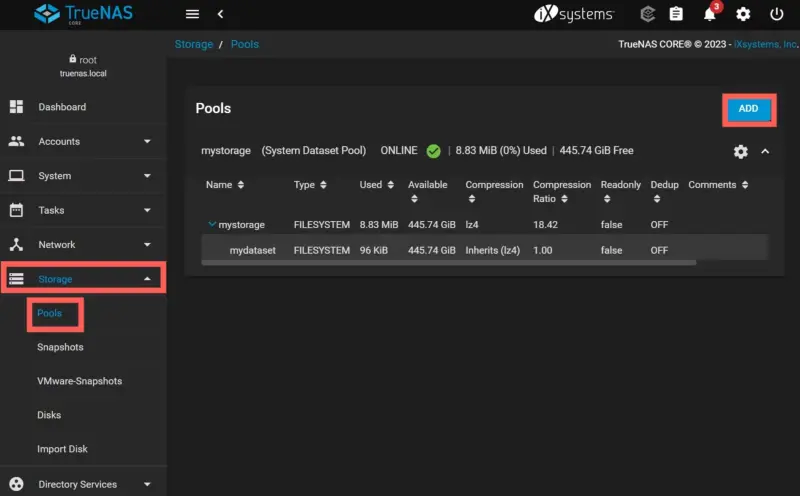Click the truenas.local hostname text

[83, 73]
